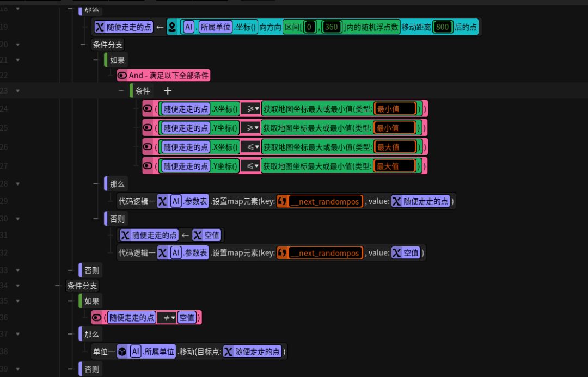Toggle eye icon on line 25 Y坐标 condition

(148, 127)
